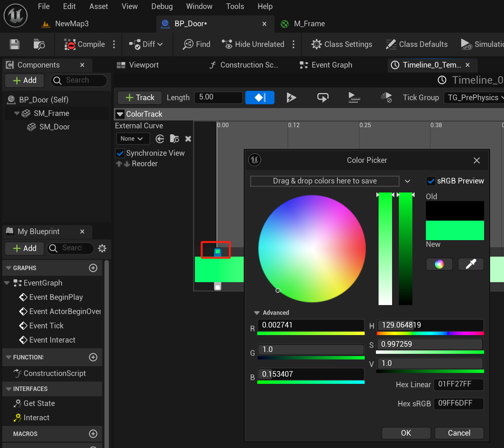Collapse the ColorTrack section
Screen dimensions: 504x448
click(120, 114)
